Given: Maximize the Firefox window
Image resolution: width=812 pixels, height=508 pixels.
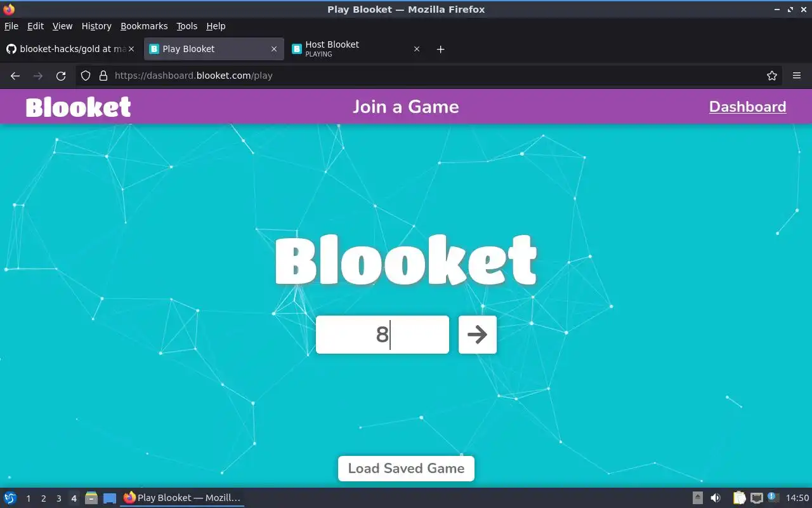Looking at the screenshot, I should click(x=790, y=10).
